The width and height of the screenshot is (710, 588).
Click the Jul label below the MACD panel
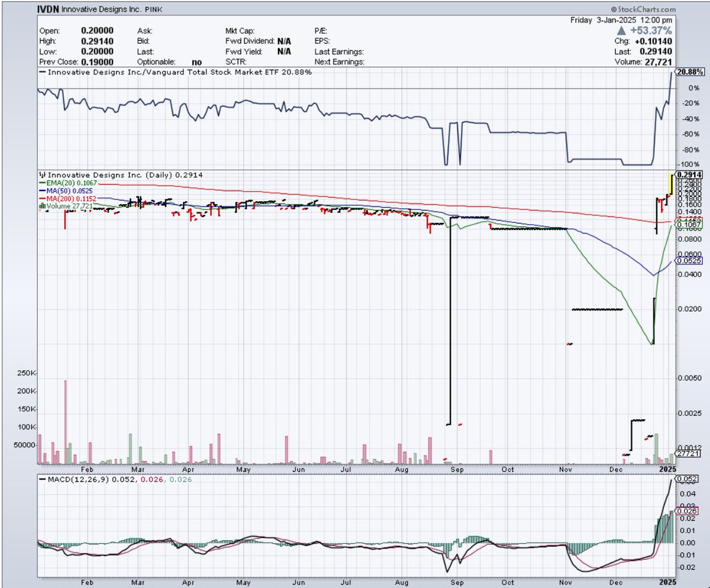pyautogui.click(x=347, y=582)
